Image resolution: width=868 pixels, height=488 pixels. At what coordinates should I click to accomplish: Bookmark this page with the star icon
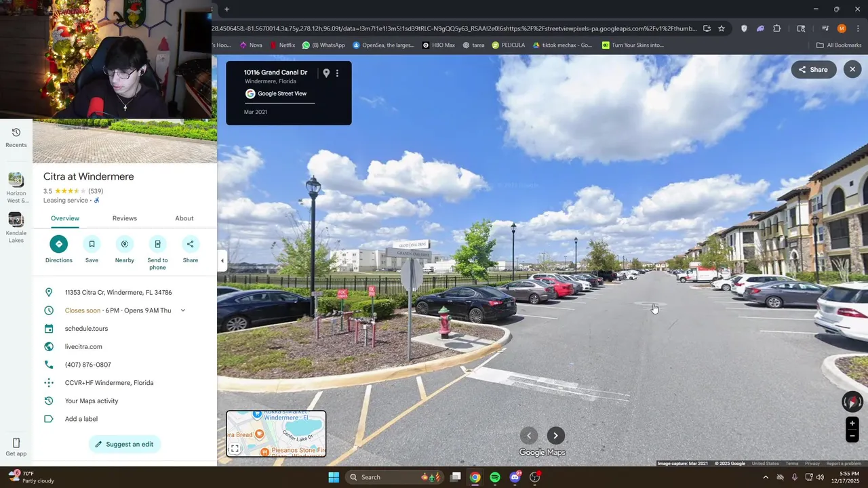pos(722,28)
